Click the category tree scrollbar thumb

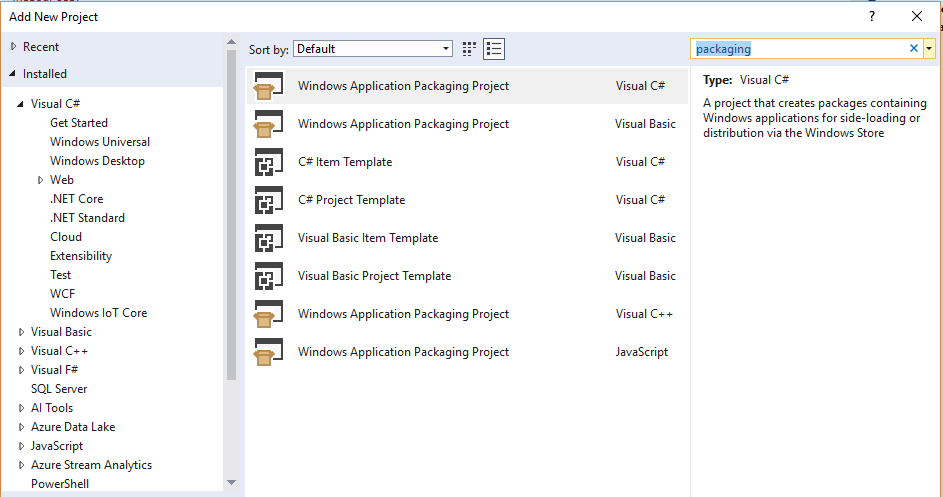point(232,214)
